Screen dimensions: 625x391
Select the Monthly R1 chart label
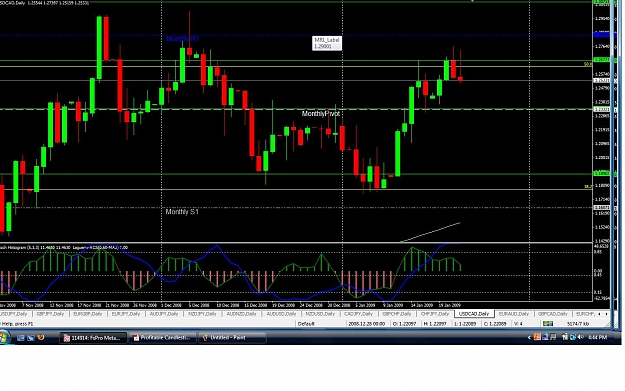point(182,39)
